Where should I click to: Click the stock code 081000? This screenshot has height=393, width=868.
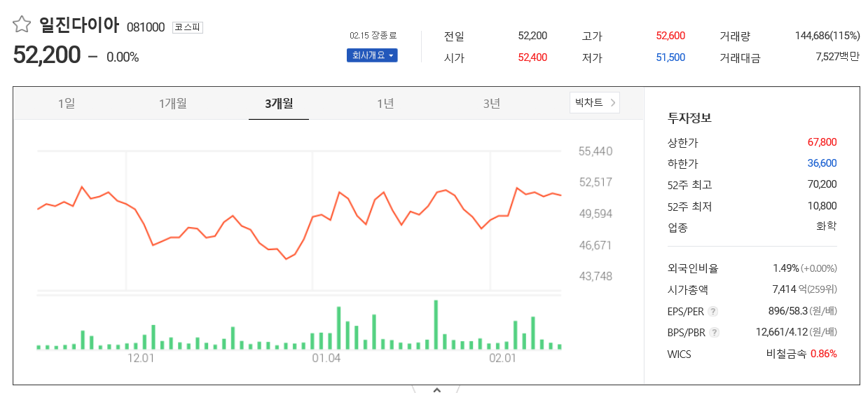click(146, 27)
